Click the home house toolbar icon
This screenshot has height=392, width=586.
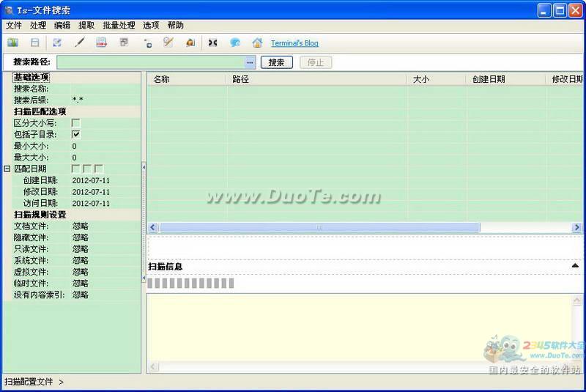(x=257, y=42)
